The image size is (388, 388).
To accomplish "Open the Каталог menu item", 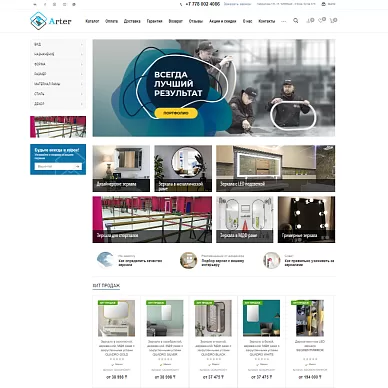I will (92, 21).
